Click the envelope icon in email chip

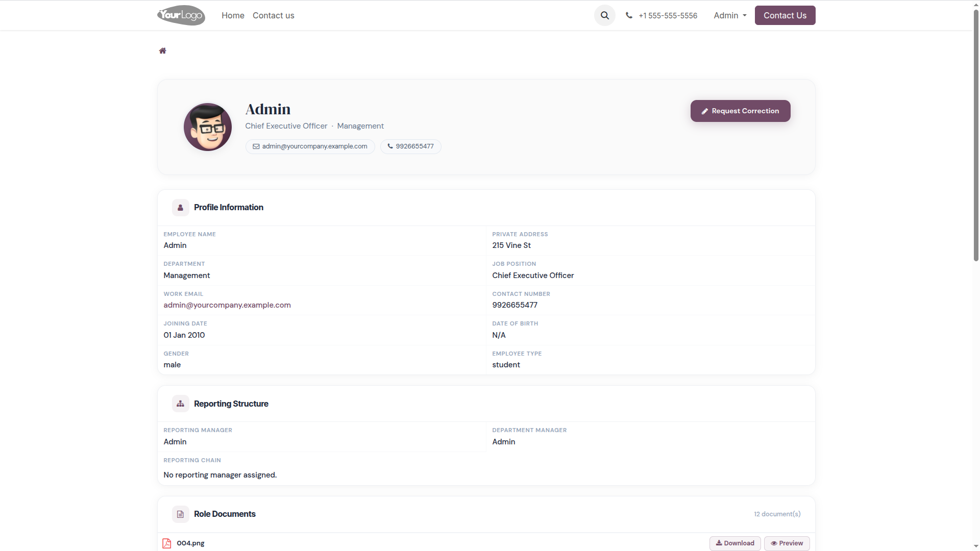click(x=256, y=146)
